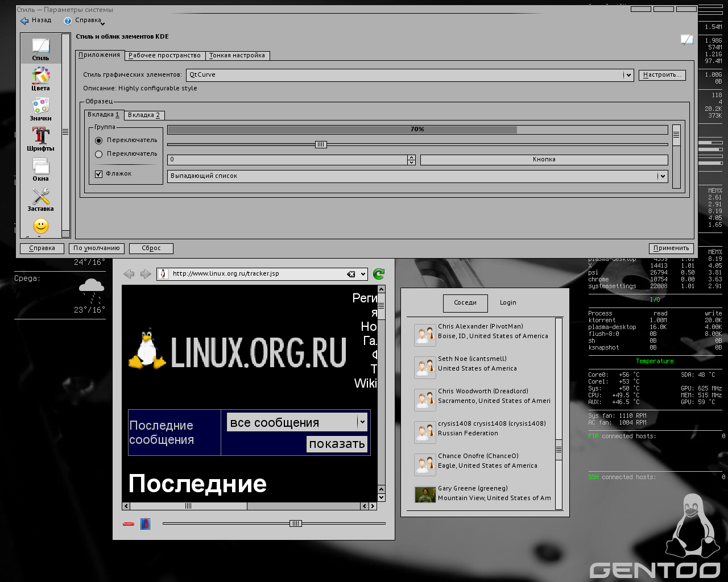This screenshot has height=582, width=728.
Task: Open the QtCurve widget style dropdown
Action: point(409,75)
